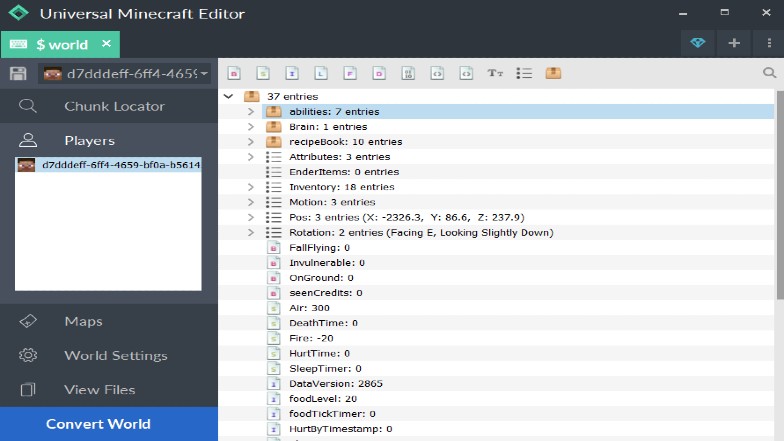This screenshot has height=441, width=784.
Task: Expand the Attributes list
Action: pyautogui.click(x=250, y=157)
